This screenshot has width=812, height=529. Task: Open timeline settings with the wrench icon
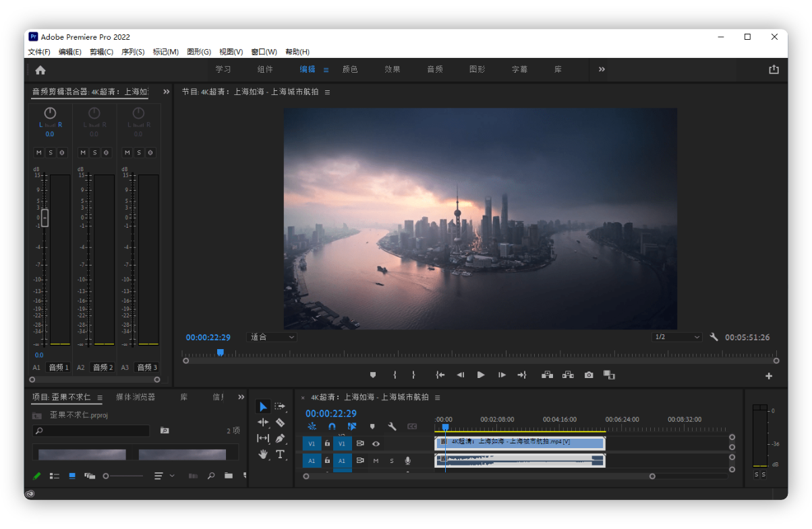point(393,426)
